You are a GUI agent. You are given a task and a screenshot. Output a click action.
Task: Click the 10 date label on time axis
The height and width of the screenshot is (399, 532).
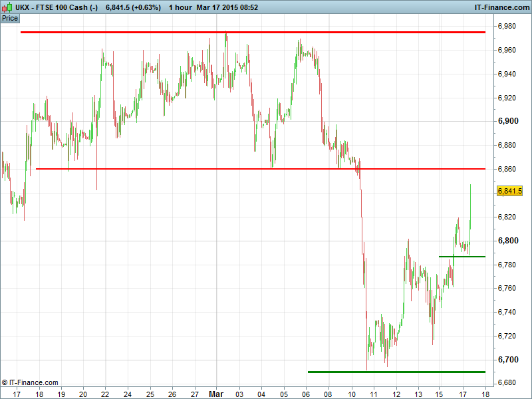click(351, 393)
